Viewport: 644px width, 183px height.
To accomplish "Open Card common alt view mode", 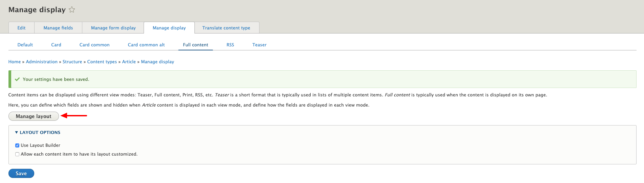I will click(146, 45).
